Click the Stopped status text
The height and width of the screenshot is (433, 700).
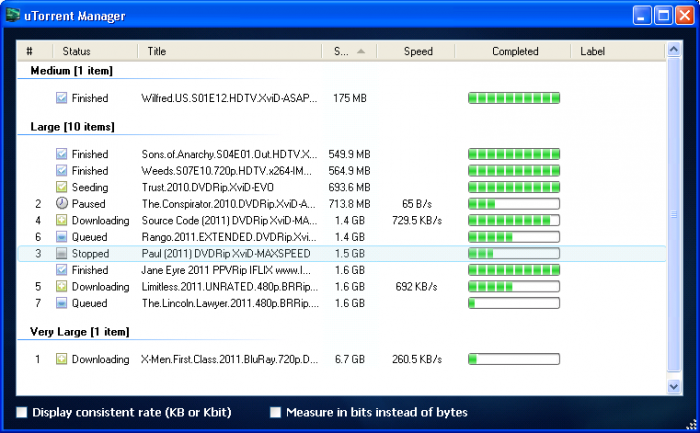[x=90, y=253]
